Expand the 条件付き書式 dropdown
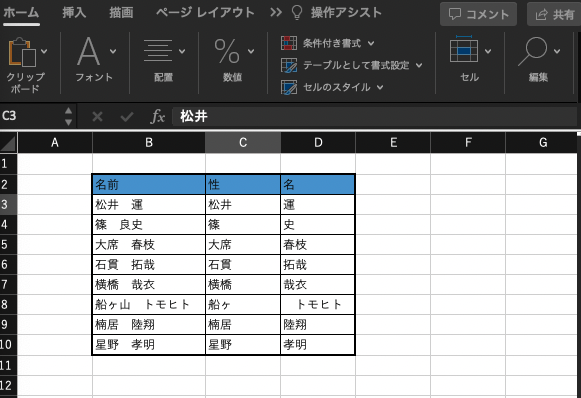The image size is (581, 398). (371, 44)
